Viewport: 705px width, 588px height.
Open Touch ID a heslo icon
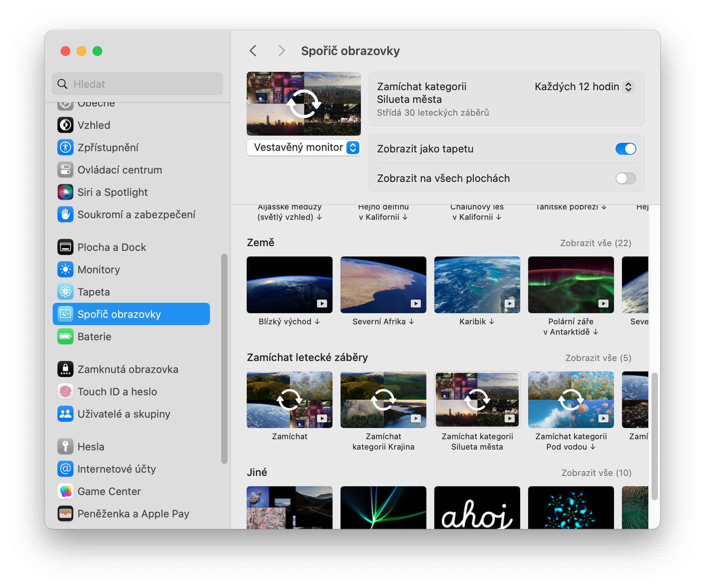(x=65, y=392)
